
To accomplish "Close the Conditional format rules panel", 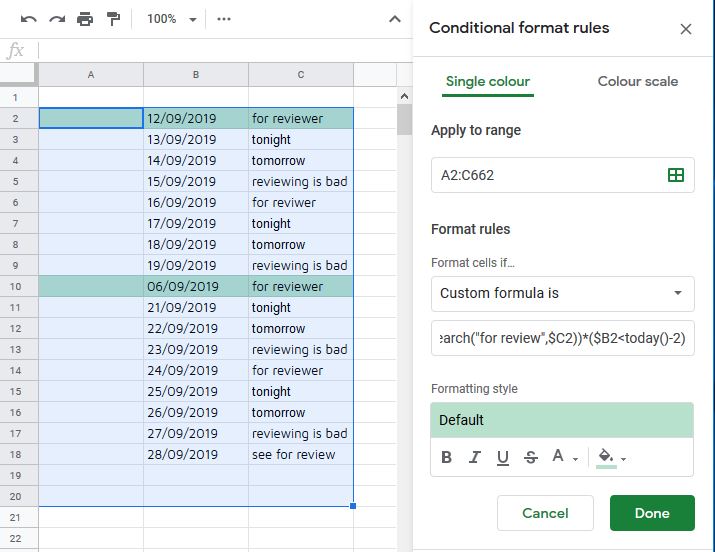I will coord(686,29).
